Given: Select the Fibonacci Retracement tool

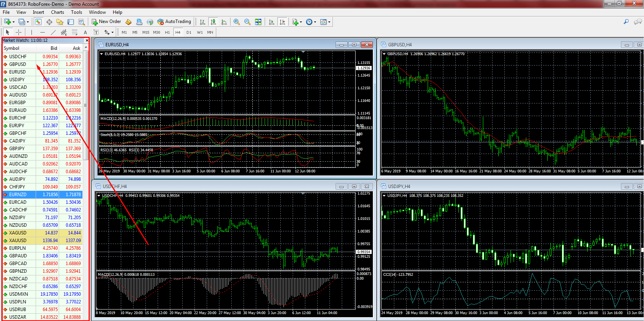Looking at the screenshot, I should click(74, 32).
